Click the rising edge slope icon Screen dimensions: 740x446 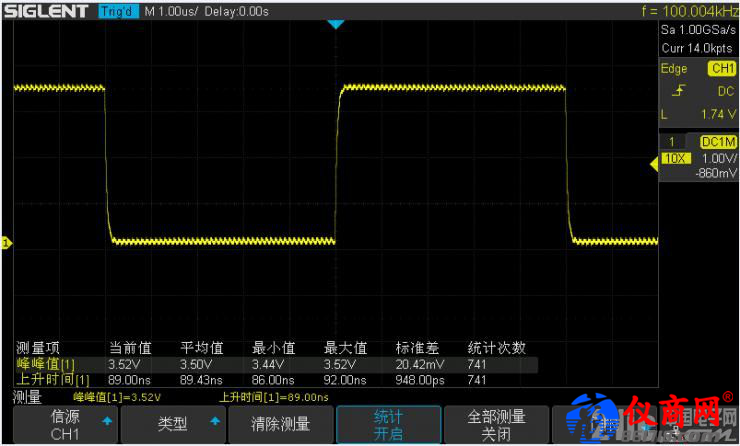coord(679,91)
